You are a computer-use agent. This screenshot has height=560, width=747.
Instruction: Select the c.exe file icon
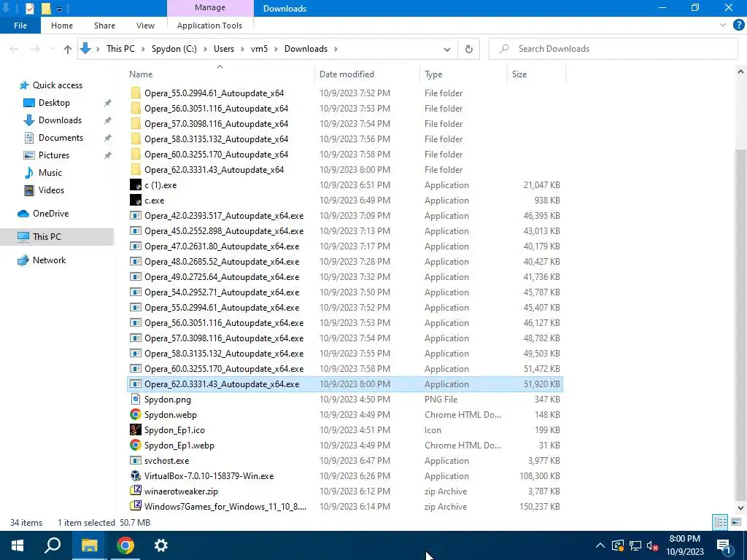(136, 200)
